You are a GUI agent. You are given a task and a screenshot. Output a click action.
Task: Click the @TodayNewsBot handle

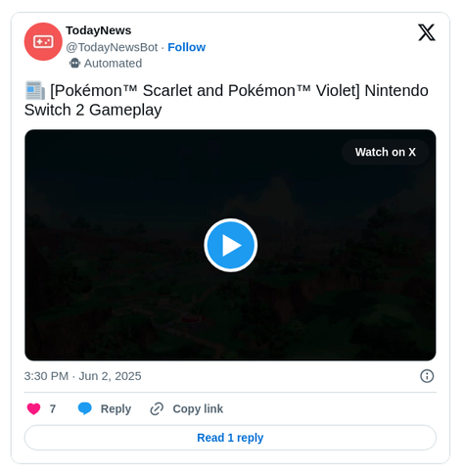point(112,47)
